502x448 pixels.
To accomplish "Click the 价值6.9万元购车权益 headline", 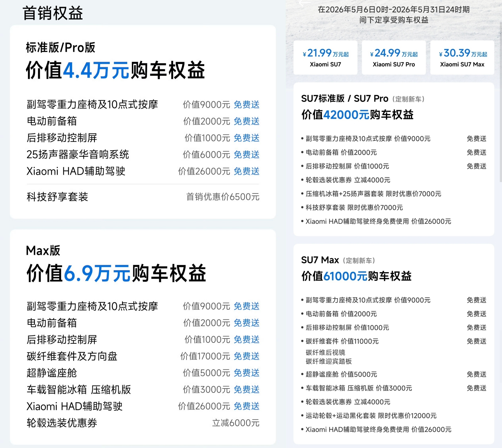I will (x=116, y=273).
